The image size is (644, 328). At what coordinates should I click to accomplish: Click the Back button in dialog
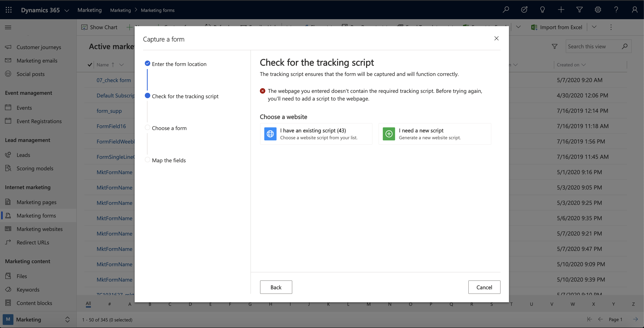276,287
